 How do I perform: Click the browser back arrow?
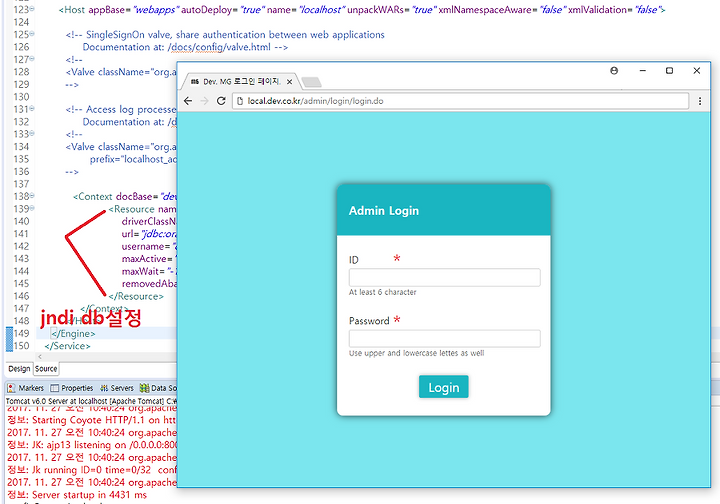[188, 101]
